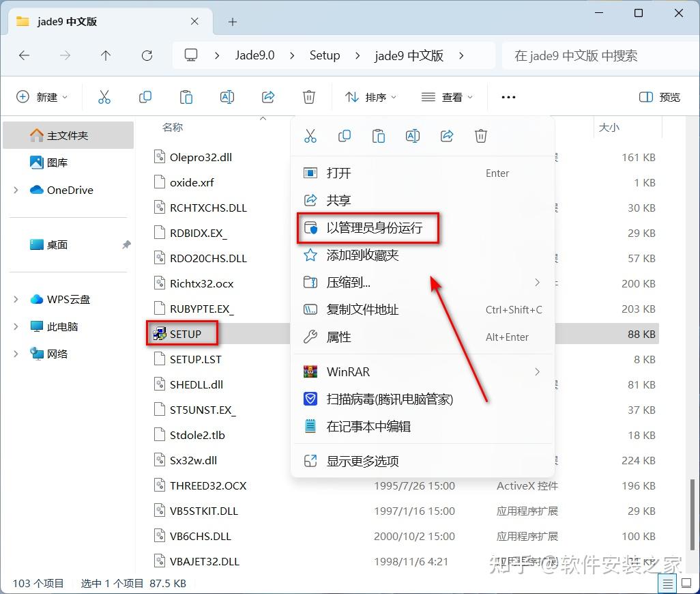Select the WinRAR icon in the context menu
700x594 pixels.
click(x=310, y=371)
